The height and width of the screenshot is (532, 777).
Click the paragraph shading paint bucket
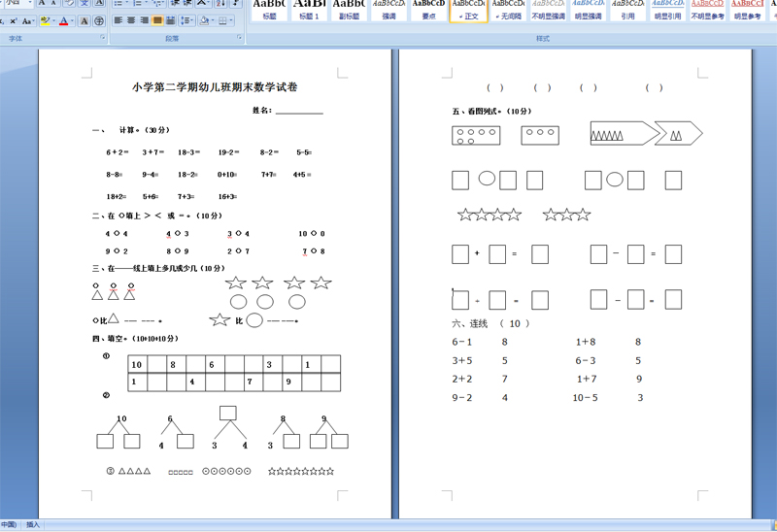pos(203,20)
